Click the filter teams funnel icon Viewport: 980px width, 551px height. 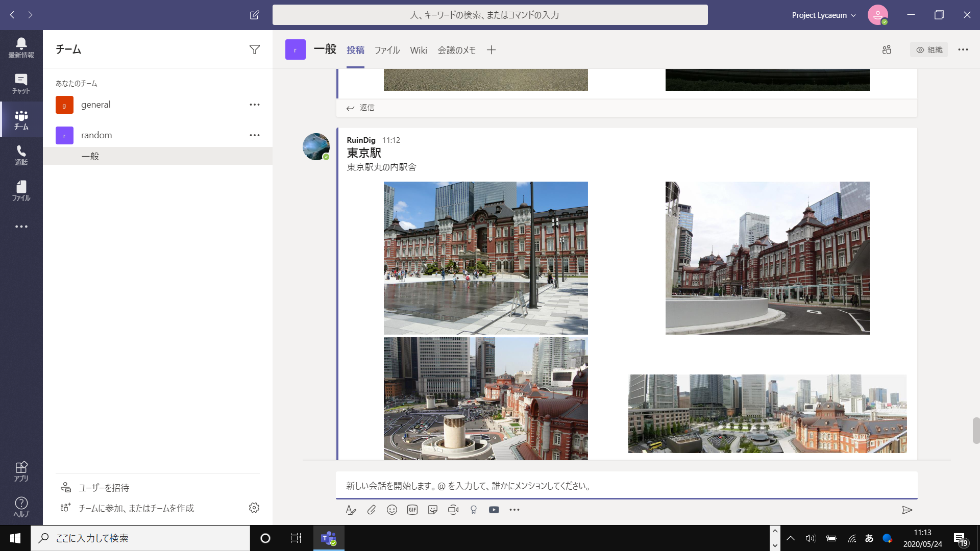coord(254,49)
